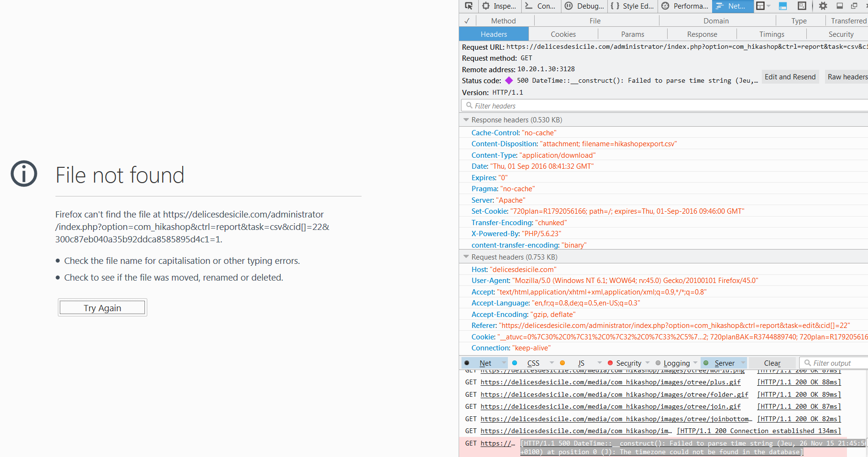Image resolution: width=868 pixels, height=457 pixels.
Task: Click the responsive design mode icon
Action: coord(802,6)
